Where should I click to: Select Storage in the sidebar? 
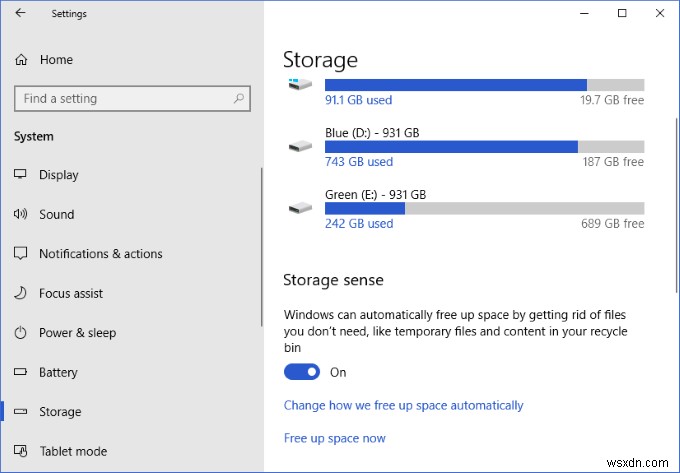click(60, 412)
